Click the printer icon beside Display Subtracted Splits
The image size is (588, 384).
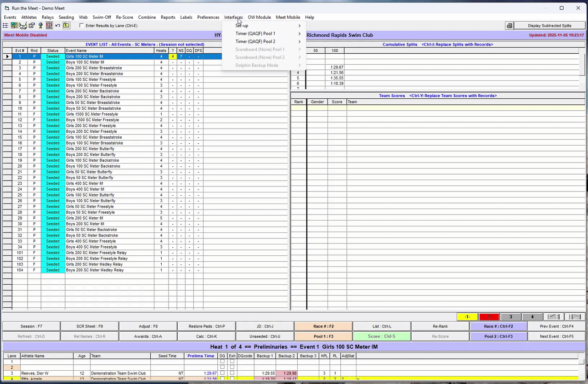pyautogui.click(x=509, y=26)
